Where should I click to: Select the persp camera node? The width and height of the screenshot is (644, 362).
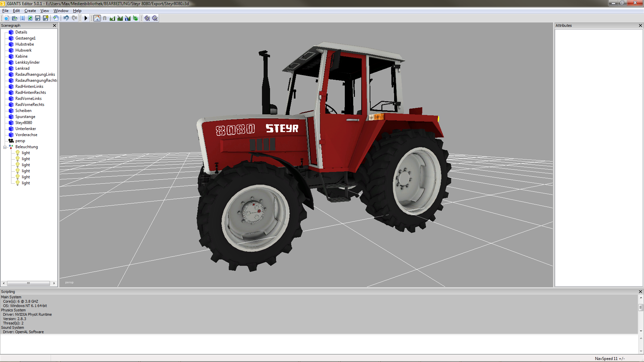20,141
